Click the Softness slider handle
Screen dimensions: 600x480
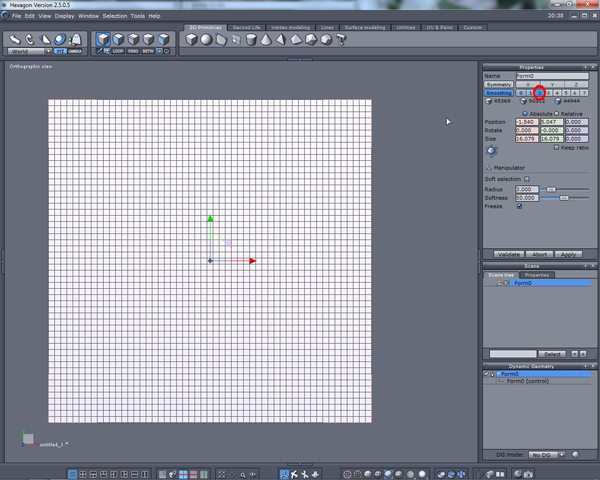(x=564, y=198)
